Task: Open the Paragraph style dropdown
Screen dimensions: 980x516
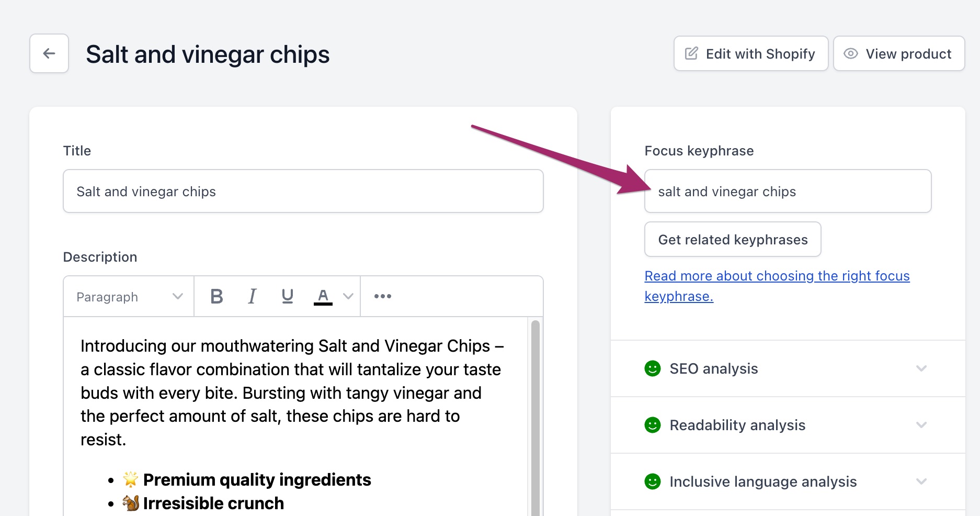Action: tap(127, 296)
